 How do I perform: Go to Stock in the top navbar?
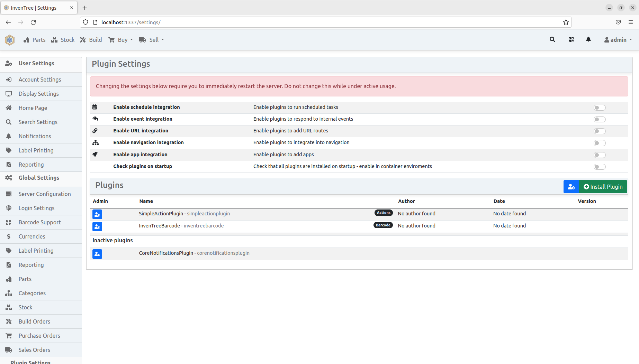coord(63,40)
